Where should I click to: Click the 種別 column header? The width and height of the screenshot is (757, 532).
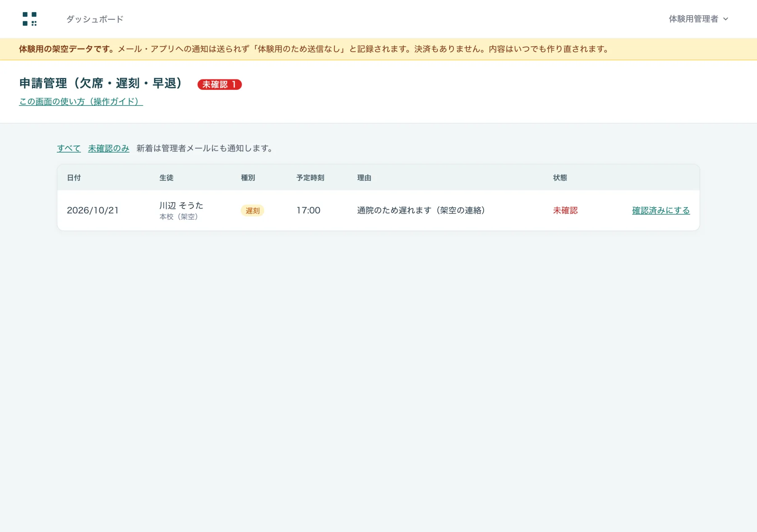248,178
